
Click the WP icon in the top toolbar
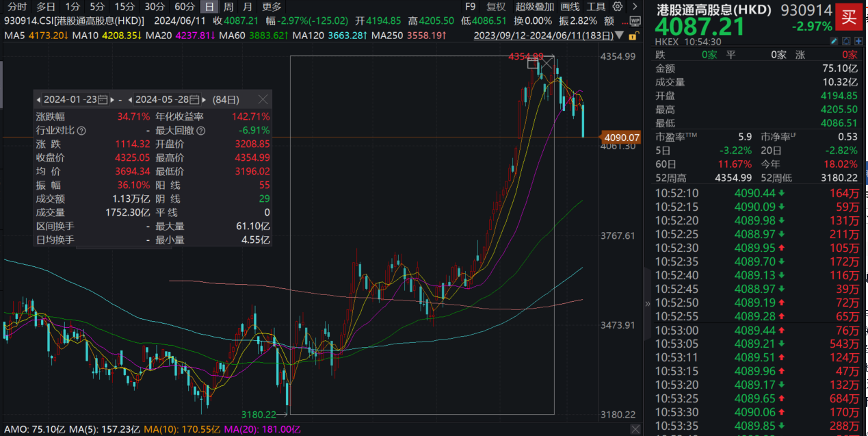635,21
